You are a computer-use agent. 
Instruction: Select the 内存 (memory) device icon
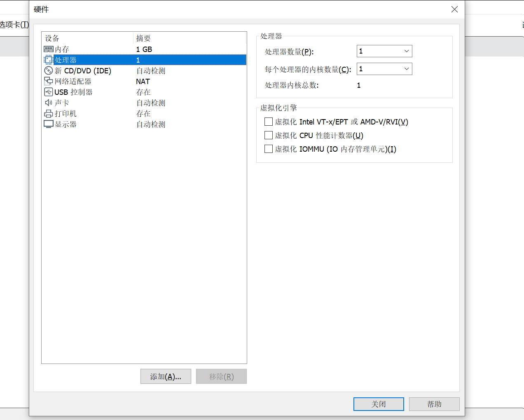pyautogui.click(x=48, y=49)
